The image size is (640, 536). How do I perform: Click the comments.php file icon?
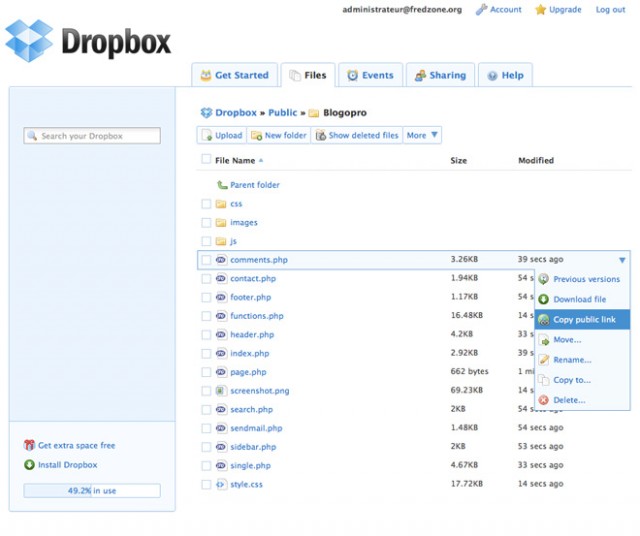pos(221,260)
